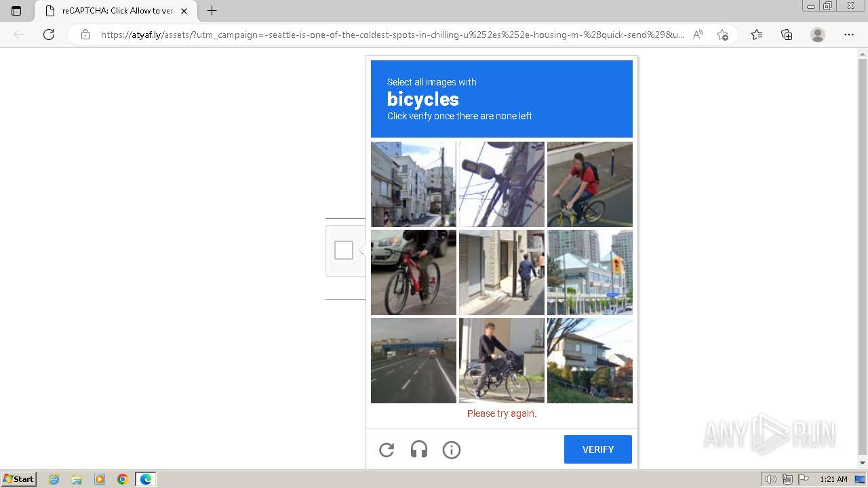Click the vertical scrollbar thumb

[863, 258]
